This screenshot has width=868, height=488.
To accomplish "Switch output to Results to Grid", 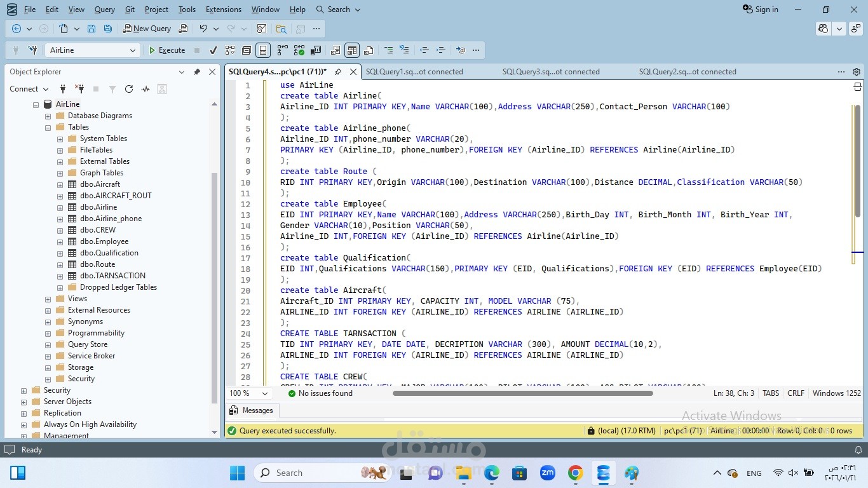I will (x=352, y=50).
